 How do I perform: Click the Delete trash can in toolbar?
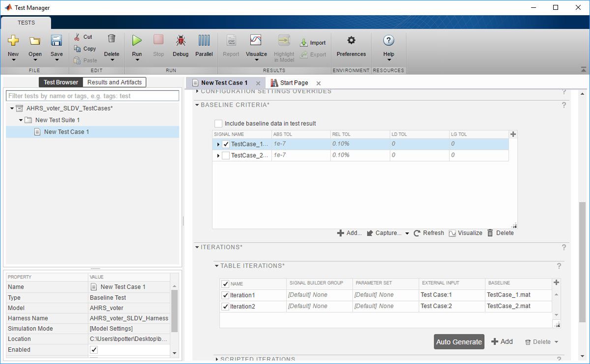pyautogui.click(x=112, y=39)
